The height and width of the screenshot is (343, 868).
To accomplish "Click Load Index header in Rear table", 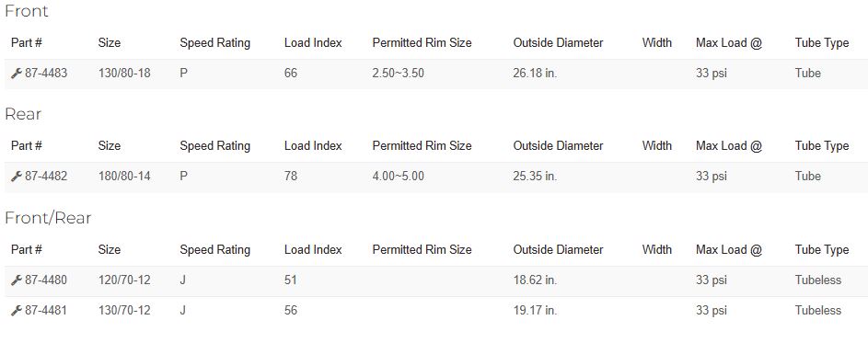I will click(x=313, y=146).
